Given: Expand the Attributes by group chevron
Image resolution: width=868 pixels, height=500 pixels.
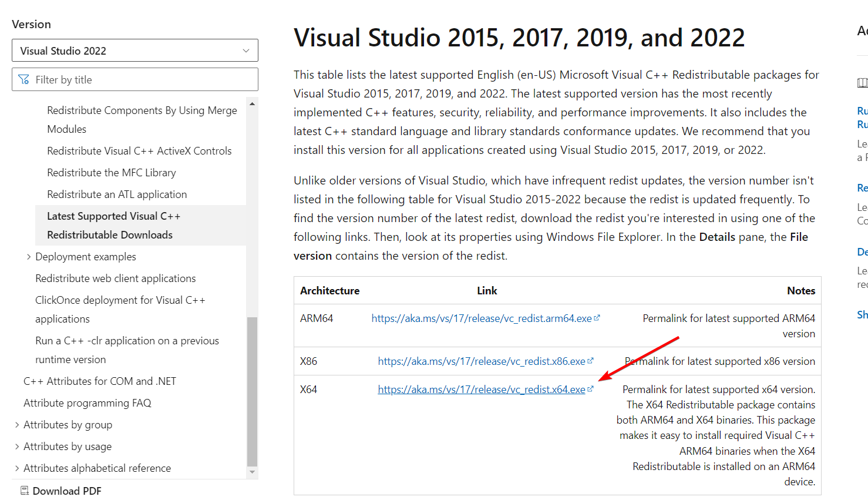Looking at the screenshot, I should [16, 425].
